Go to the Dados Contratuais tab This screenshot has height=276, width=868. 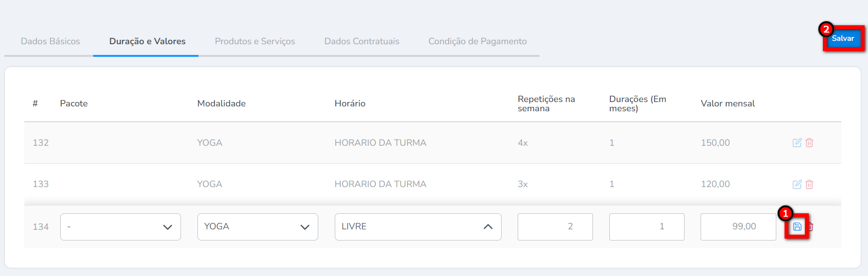[x=361, y=41]
